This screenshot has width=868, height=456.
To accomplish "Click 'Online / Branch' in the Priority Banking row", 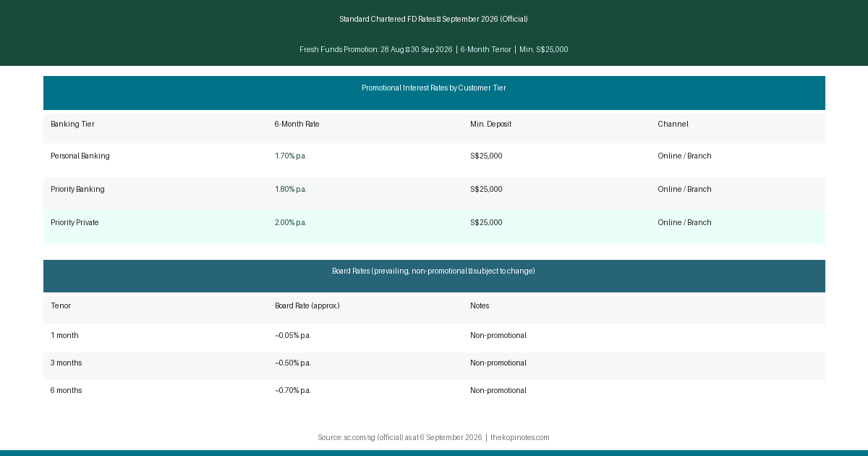I will click(684, 189).
